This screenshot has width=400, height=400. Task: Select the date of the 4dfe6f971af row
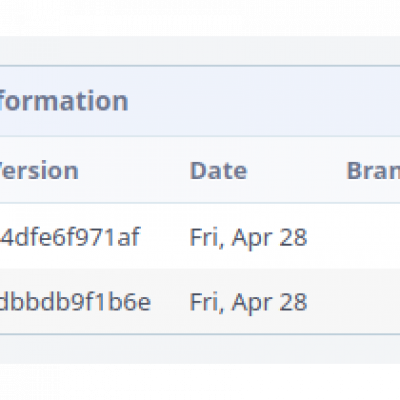(248, 238)
